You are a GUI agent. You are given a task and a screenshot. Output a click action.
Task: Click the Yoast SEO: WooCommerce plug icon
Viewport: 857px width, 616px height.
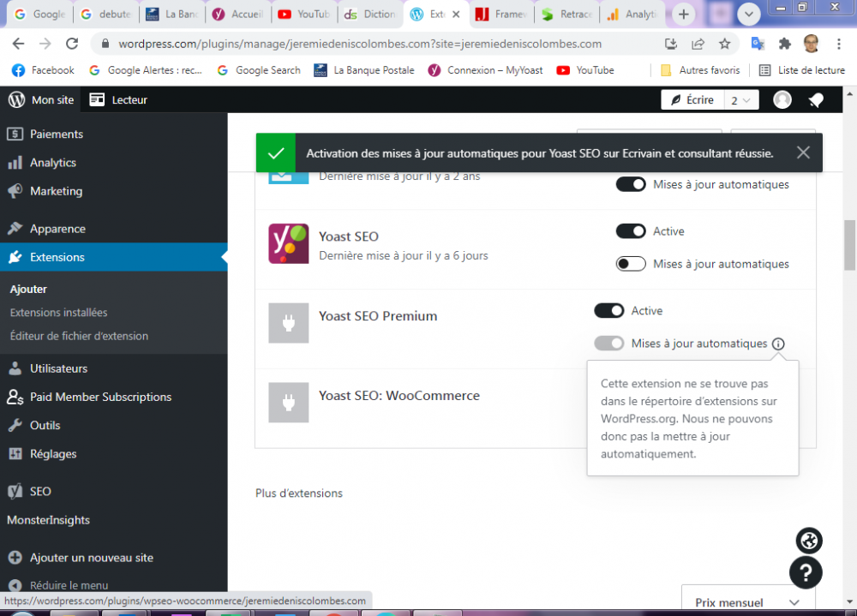[x=289, y=403]
